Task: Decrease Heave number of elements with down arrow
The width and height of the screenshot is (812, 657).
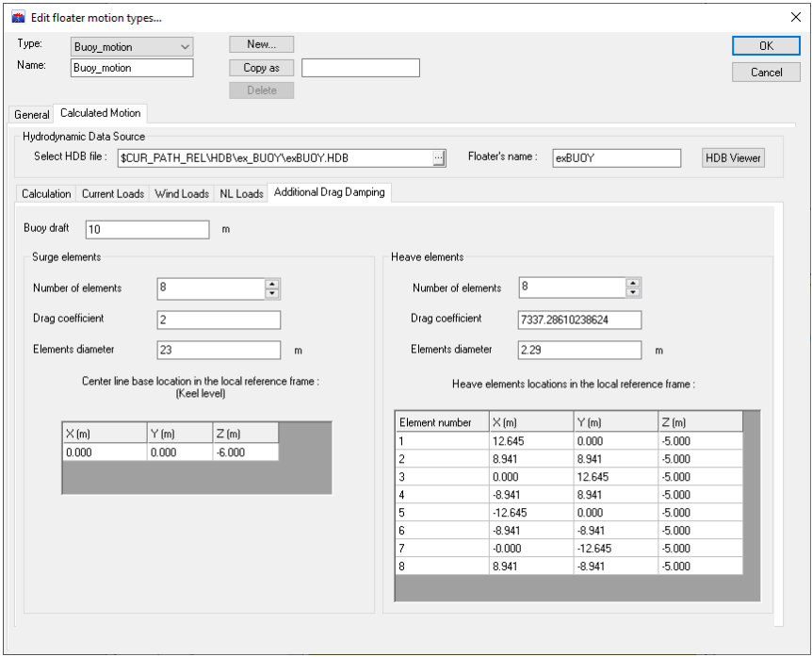Action: 633,292
